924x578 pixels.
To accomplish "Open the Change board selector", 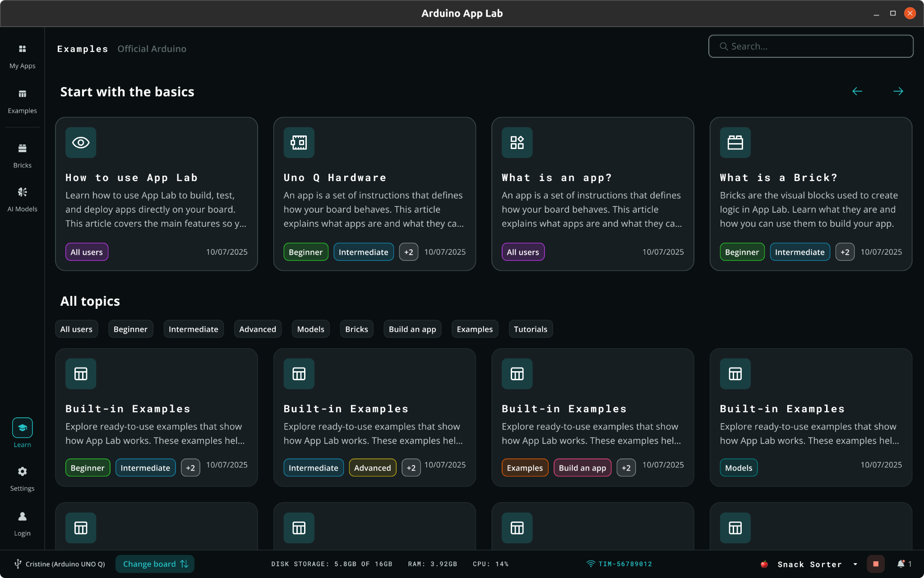I will click(x=155, y=564).
